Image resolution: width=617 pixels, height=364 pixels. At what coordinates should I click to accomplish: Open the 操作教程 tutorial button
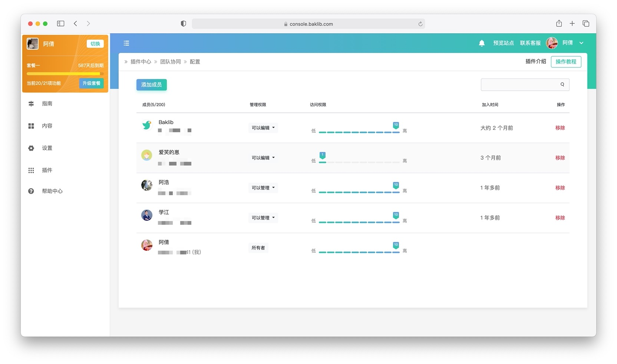pos(566,62)
